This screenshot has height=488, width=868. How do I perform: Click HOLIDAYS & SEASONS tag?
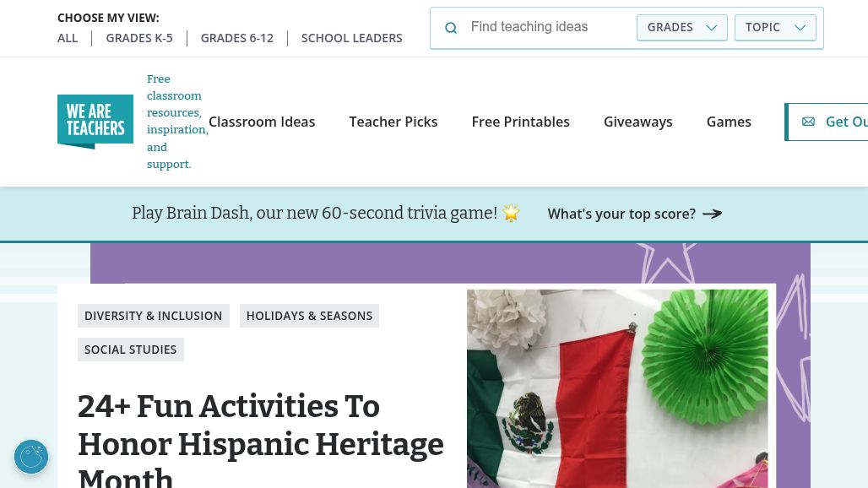coord(309,316)
